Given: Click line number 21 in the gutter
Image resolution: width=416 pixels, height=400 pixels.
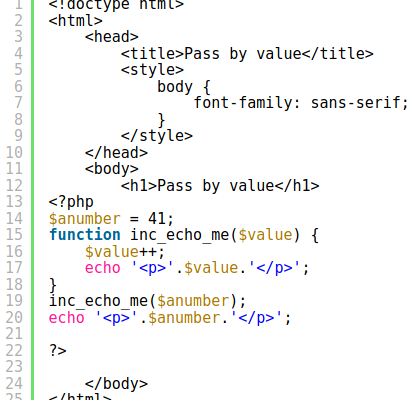Looking at the screenshot, I should point(14,334).
